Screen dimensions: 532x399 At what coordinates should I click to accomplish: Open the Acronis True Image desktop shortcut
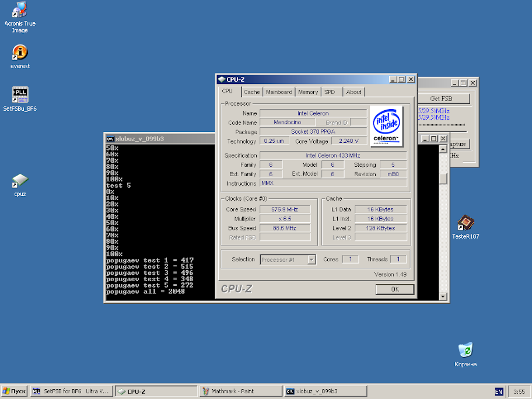20,17
